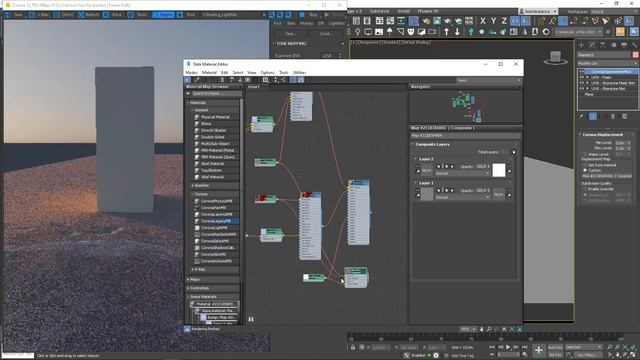640x360 pixels.
Task: Click the up arrow icon in main toolbar
Action: [446, 32]
